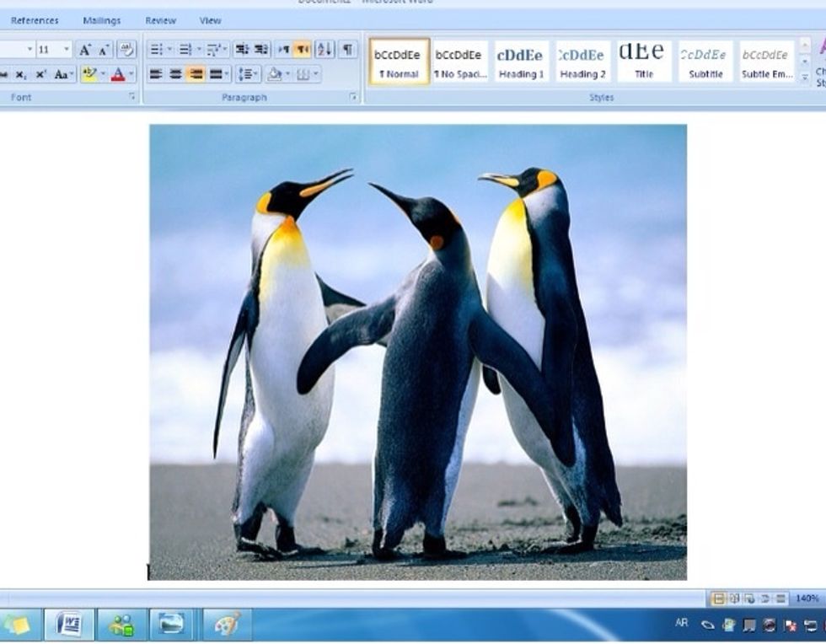Image resolution: width=826 pixels, height=644 pixels.
Task: Apply subscript formatting
Action: pyautogui.click(x=21, y=75)
